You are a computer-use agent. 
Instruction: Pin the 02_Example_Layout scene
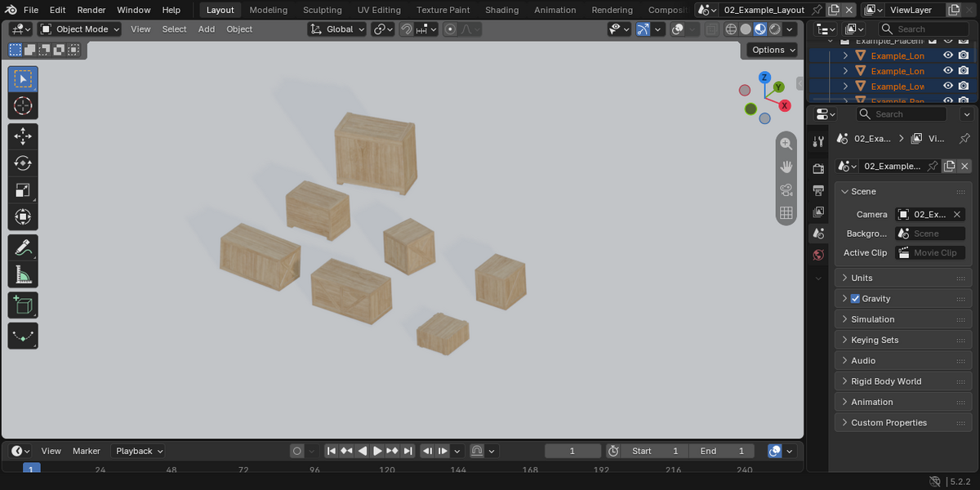(816, 10)
